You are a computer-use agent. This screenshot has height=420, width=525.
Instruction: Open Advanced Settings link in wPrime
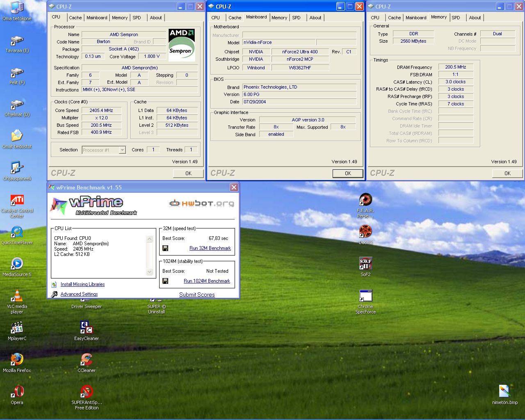tap(79, 294)
